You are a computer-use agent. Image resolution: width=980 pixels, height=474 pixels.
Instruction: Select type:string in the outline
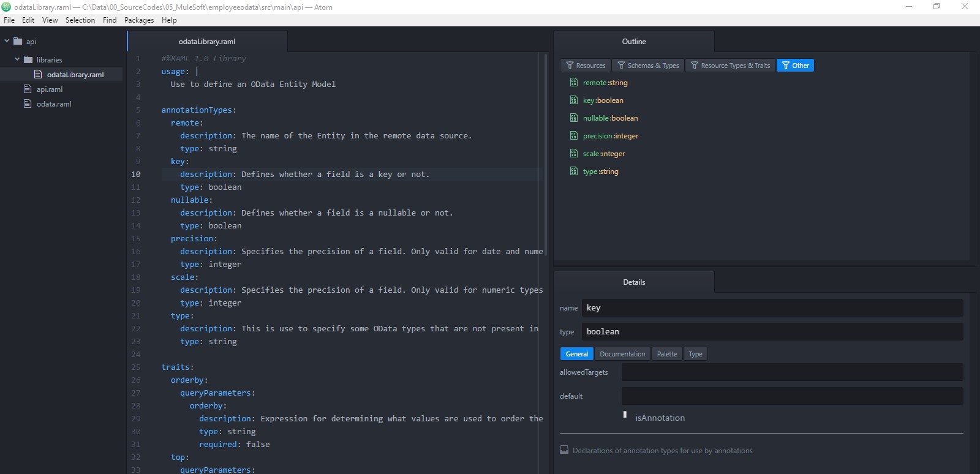[601, 171]
